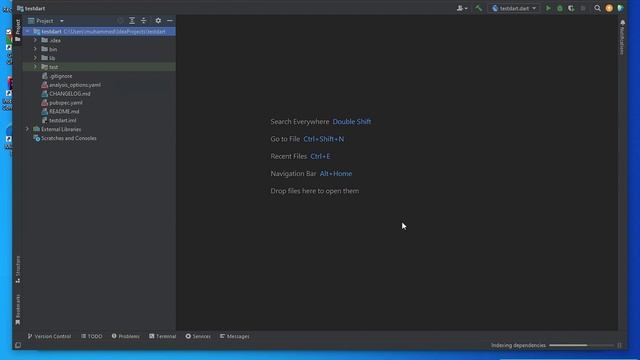
Task: Click the tool windows quick-access icon
Action: 18,345
